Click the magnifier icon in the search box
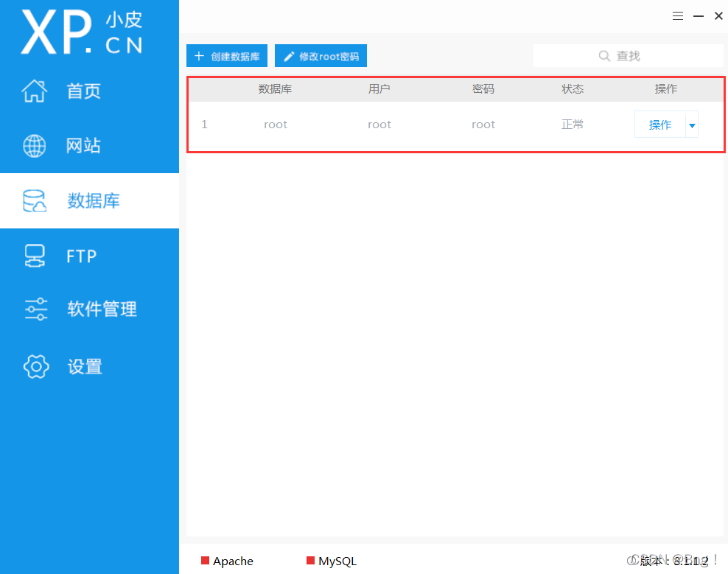This screenshot has height=574, width=728. (x=604, y=56)
